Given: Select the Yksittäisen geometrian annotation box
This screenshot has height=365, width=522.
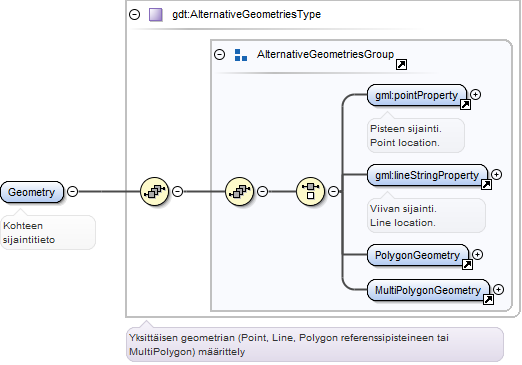Looking at the screenshot, I should pos(315,344).
